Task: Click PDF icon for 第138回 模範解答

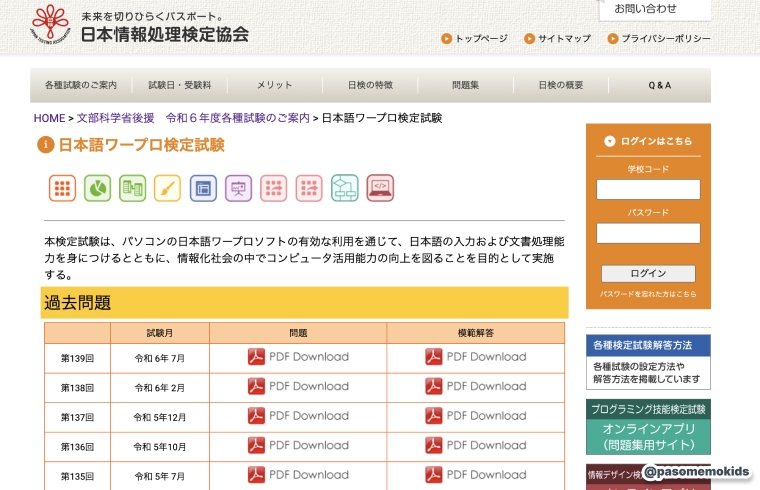Action: pos(433,386)
